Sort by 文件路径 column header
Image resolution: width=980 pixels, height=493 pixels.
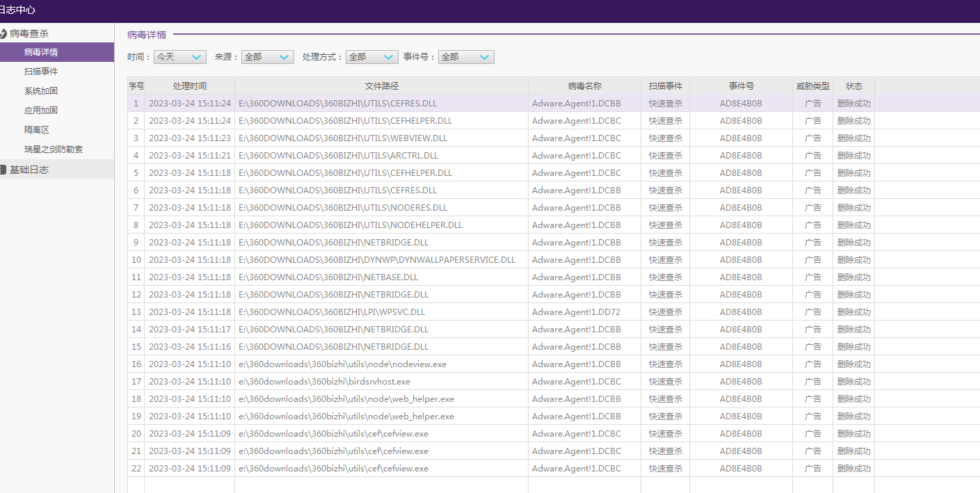pos(382,86)
